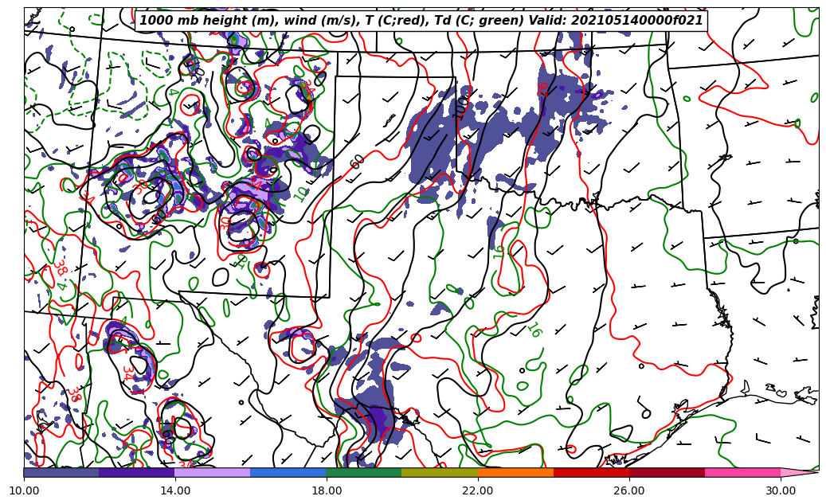Click the light lavender colorbar segment
826x504 pixels.
[x=213, y=472]
